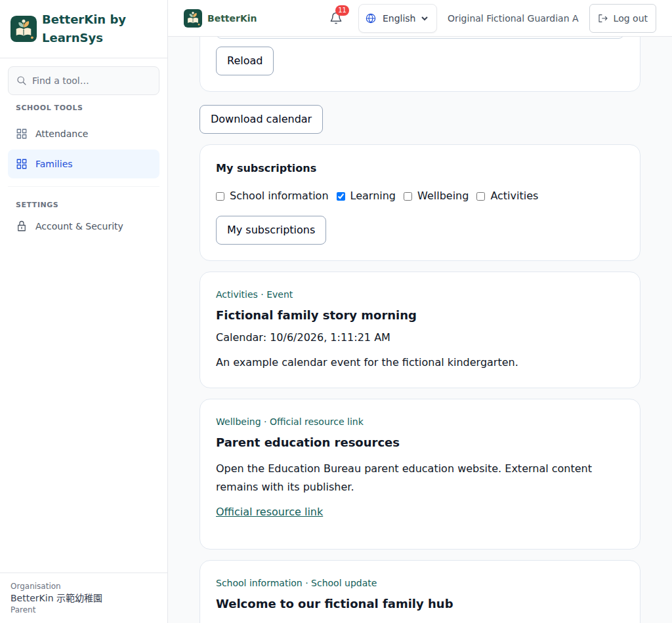Click the Wellbeing · Official resource link category label
This screenshot has height=623, width=672.
289,422
